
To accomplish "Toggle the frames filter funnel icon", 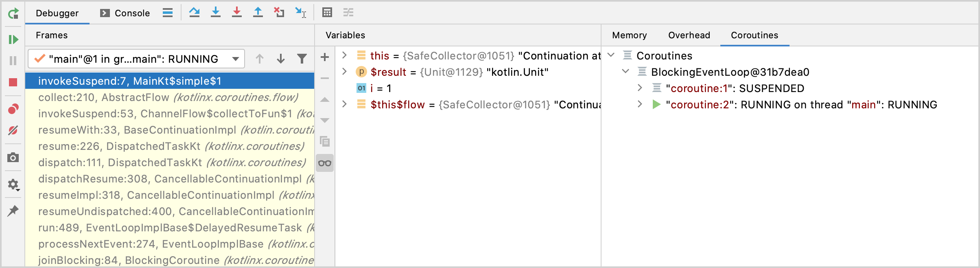I will (302, 59).
